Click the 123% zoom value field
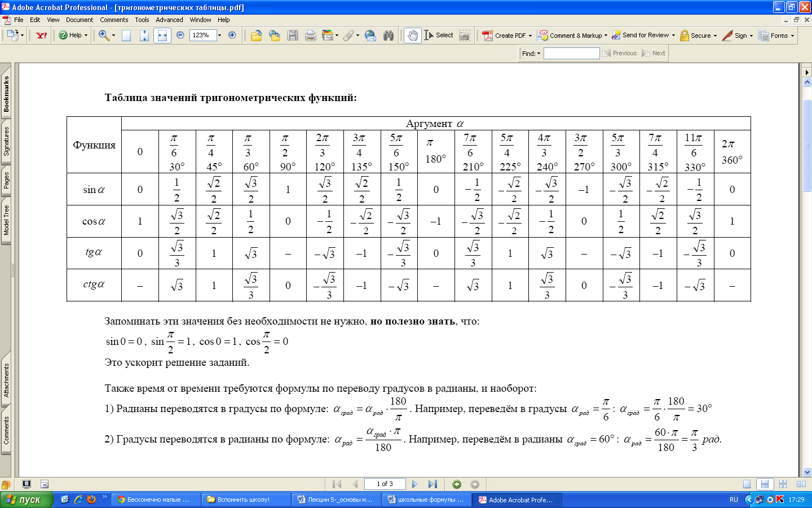The height and width of the screenshot is (508, 812). 202,35
